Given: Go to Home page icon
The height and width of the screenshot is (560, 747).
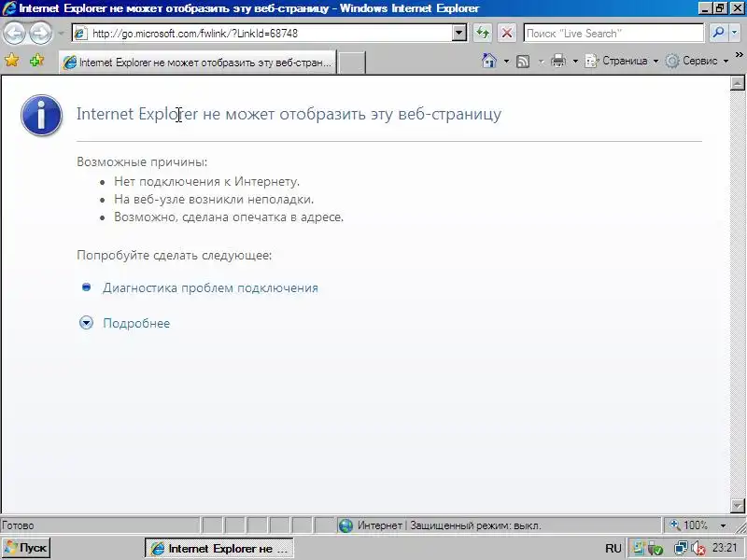Looking at the screenshot, I should [489, 61].
